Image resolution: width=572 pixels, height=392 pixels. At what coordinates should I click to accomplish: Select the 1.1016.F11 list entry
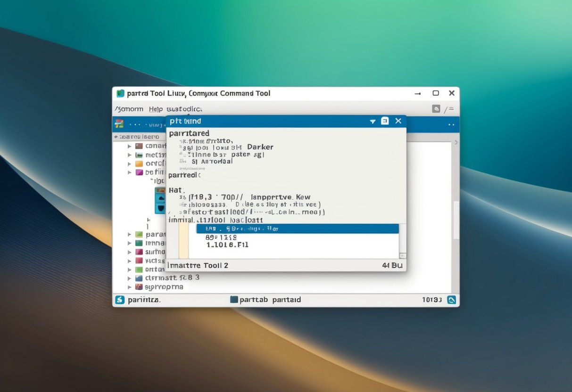[x=227, y=245]
